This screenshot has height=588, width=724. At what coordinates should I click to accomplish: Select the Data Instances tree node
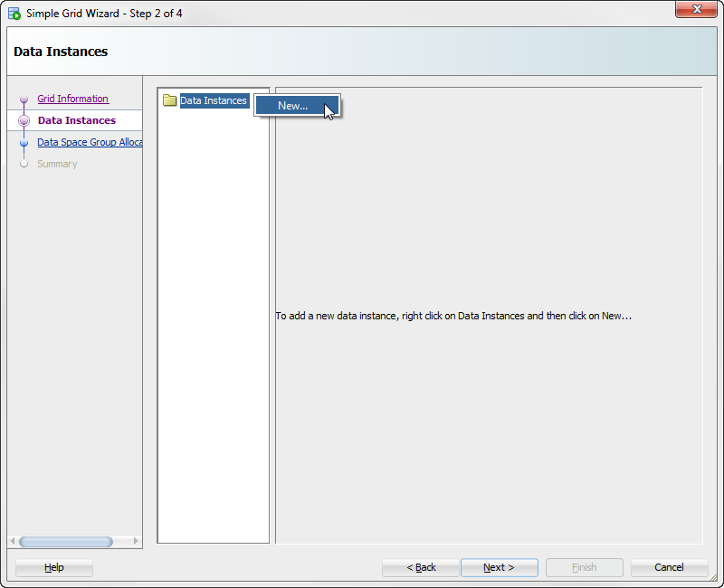coord(214,100)
